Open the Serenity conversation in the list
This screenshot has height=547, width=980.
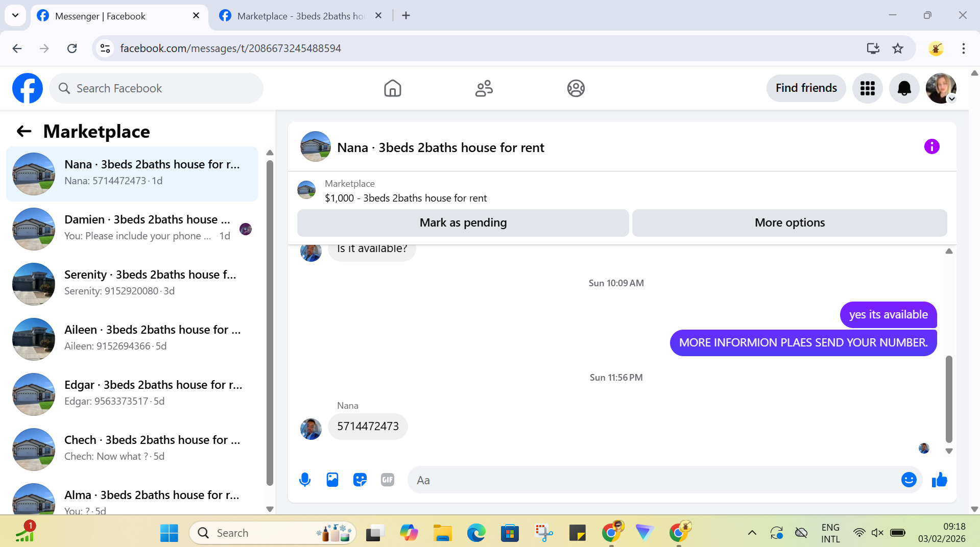pos(132,284)
